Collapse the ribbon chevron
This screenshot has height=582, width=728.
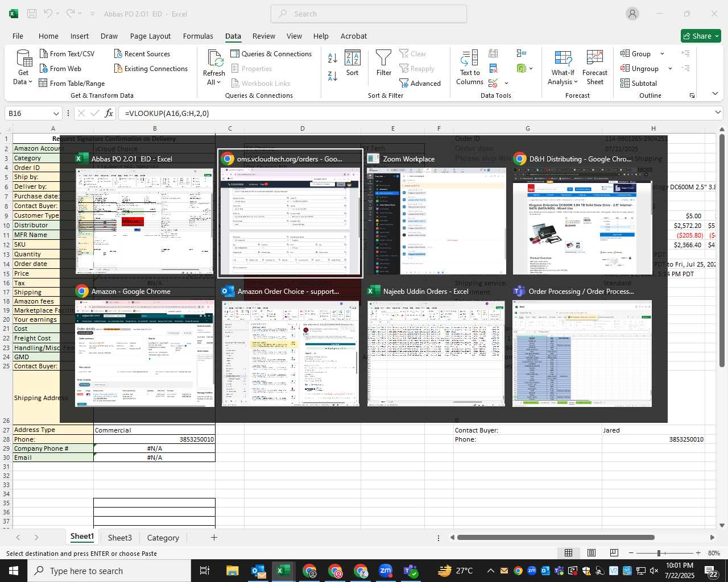(x=715, y=93)
